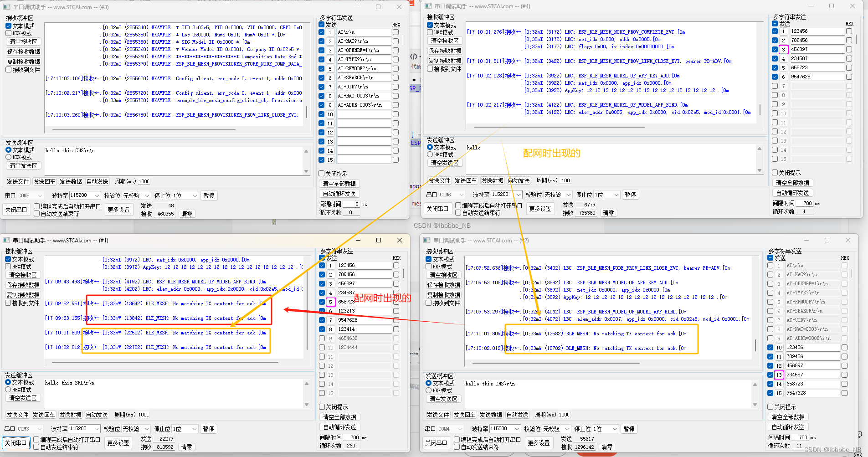
Task: Enable the 关闭提示 checkbox in window #2
Action: [771, 407]
